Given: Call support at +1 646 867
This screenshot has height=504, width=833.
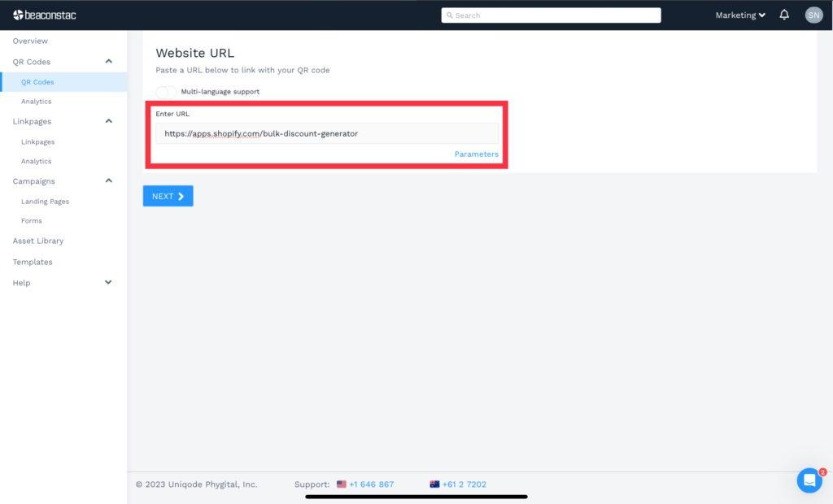Looking at the screenshot, I should (370, 484).
